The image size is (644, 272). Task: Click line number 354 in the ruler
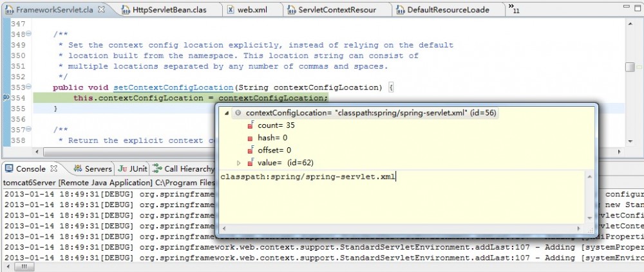[18, 98]
